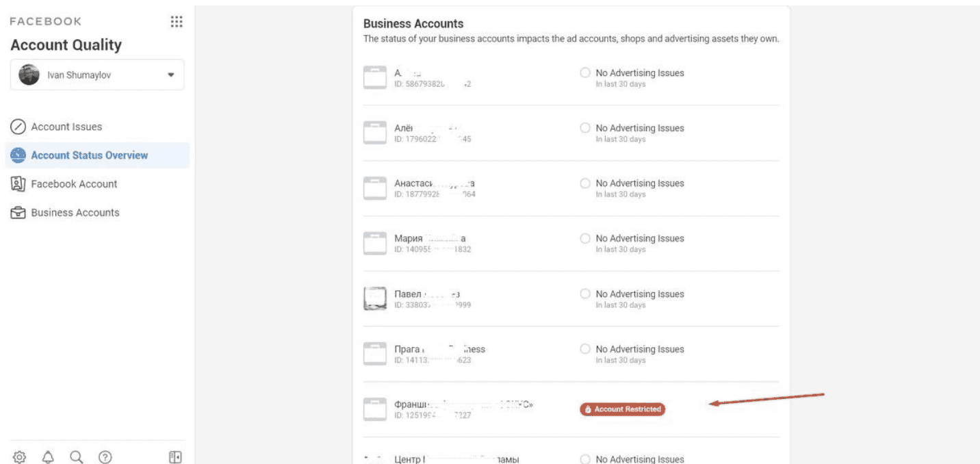The width and height of the screenshot is (980, 464).
Task: Click the ID beginning 1251994 under Франш
Action: coord(433,415)
